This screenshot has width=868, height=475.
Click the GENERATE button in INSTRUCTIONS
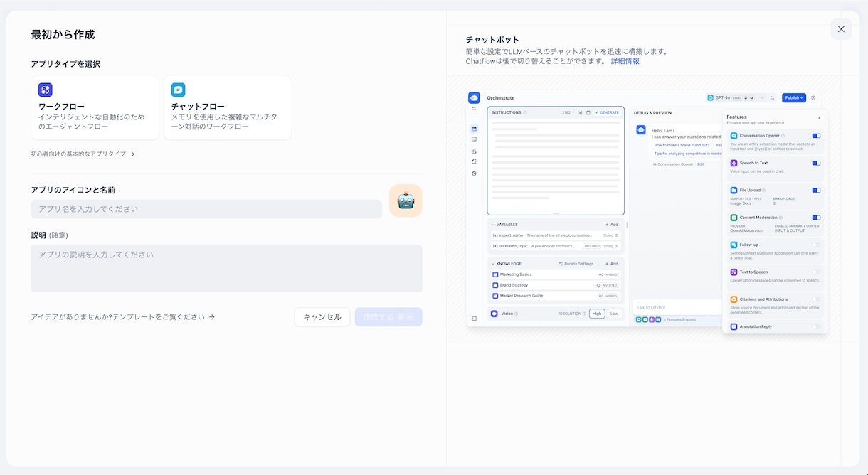pyautogui.click(x=607, y=112)
